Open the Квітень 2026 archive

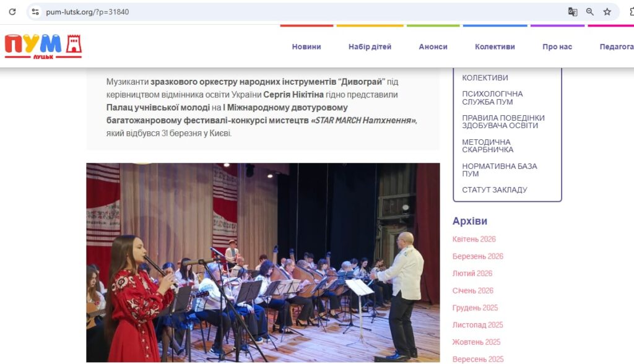coord(474,239)
